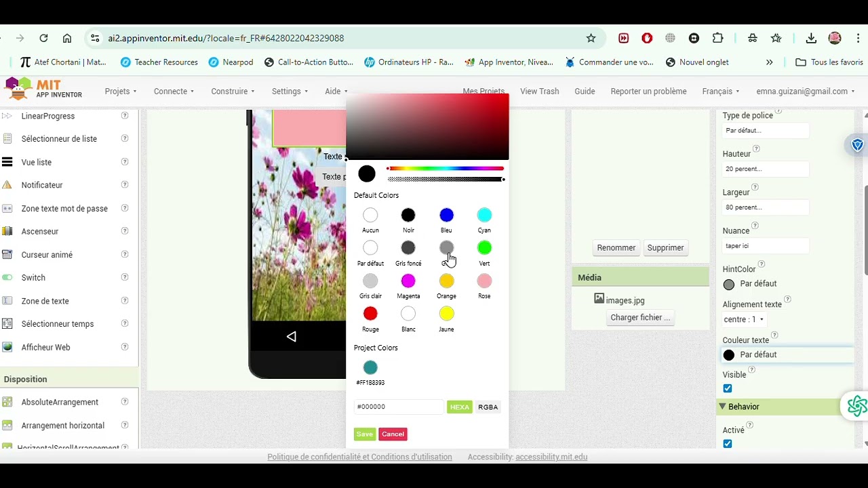This screenshot has height=488, width=868.
Task: Open the Connecte dropdown menu
Action: (174, 91)
